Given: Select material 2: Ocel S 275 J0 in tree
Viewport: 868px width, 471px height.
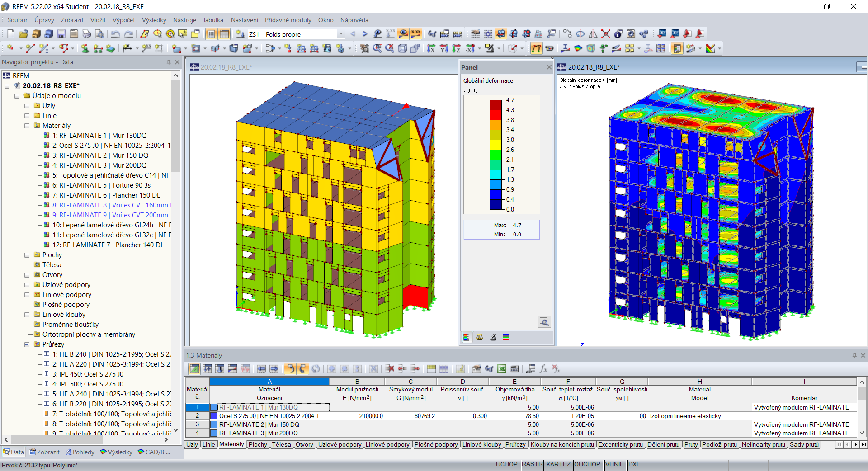Looking at the screenshot, I should 111,146.
